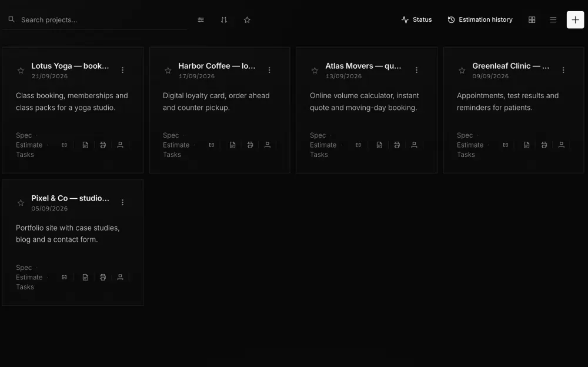
Task: Click 'Estimate' on the Greenleaf Clinic card
Action: click(x=470, y=145)
